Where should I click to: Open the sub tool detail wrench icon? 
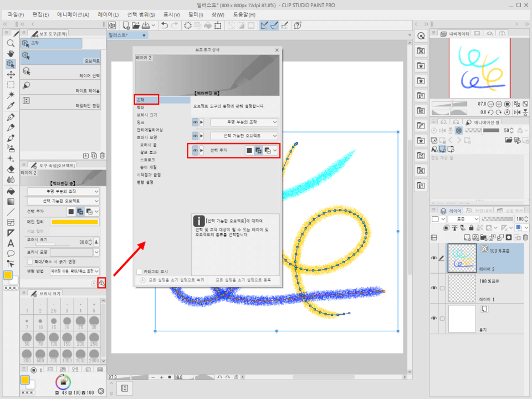pyautogui.click(x=102, y=283)
